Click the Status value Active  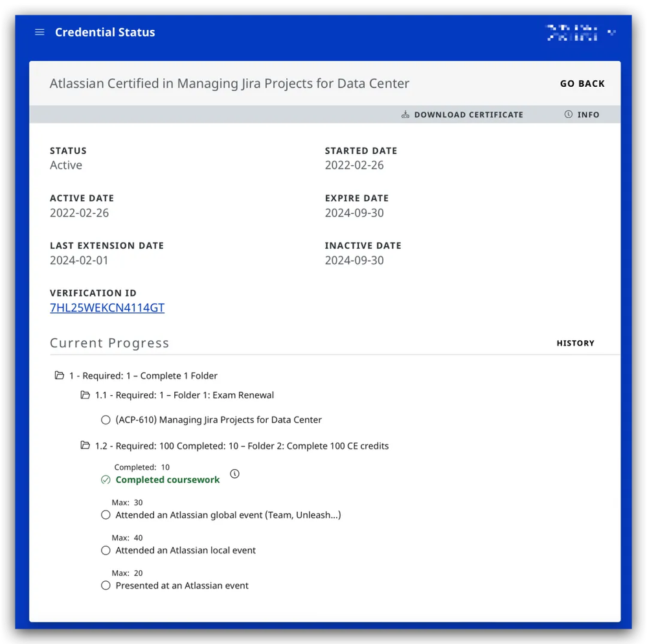(x=66, y=165)
